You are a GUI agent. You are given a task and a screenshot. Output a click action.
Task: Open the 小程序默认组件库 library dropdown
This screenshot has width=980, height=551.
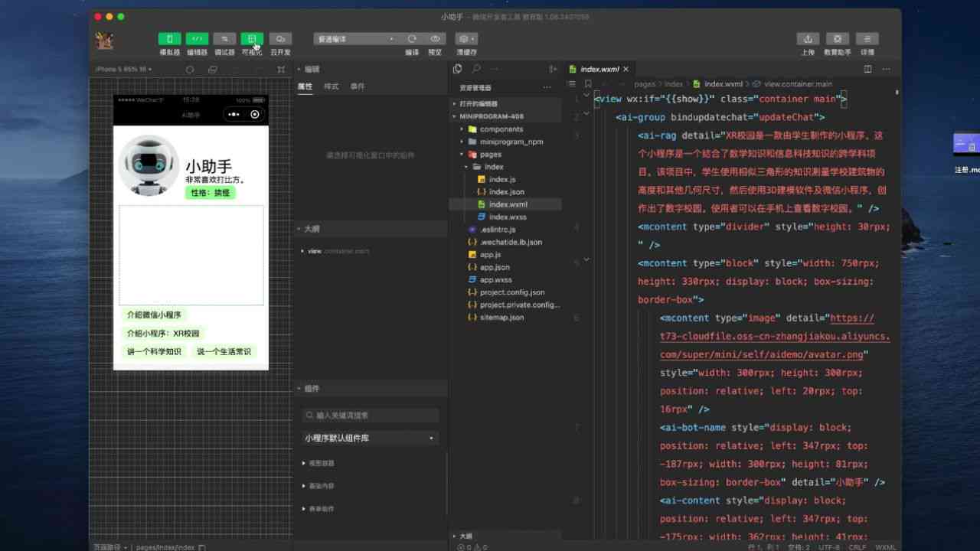click(x=371, y=439)
